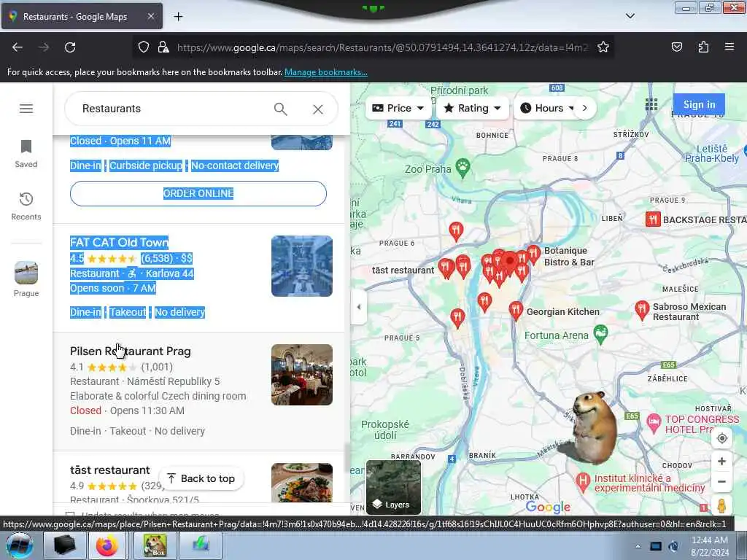This screenshot has width=747, height=560.
Task: Open the FAT CAT Old Town photo
Action: (x=302, y=266)
